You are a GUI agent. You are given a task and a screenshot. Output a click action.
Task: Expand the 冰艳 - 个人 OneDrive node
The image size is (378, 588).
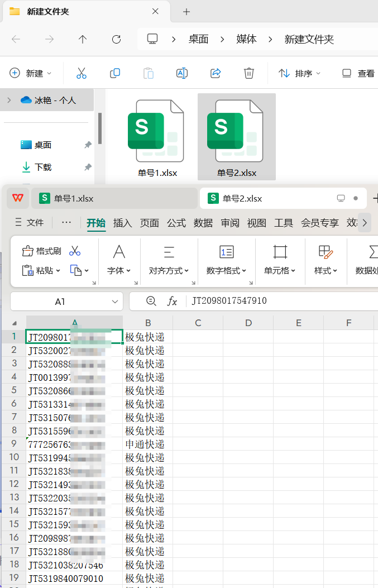[x=9, y=100]
